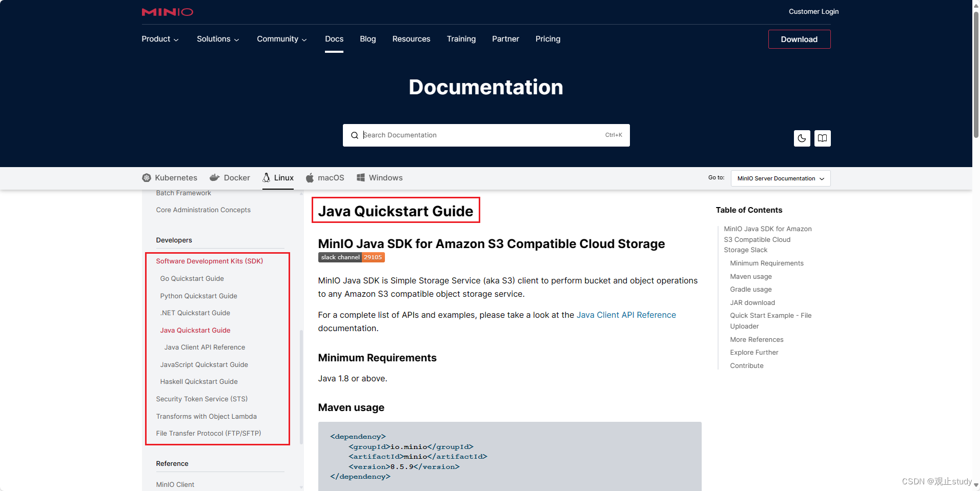The image size is (980, 491).
Task: Open the MinIO Server Documentation dropdown
Action: pos(781,178)
